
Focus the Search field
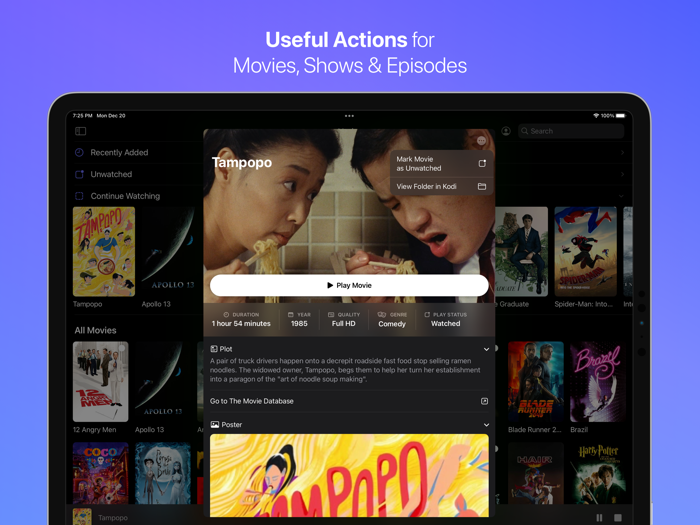click(571, 131)
